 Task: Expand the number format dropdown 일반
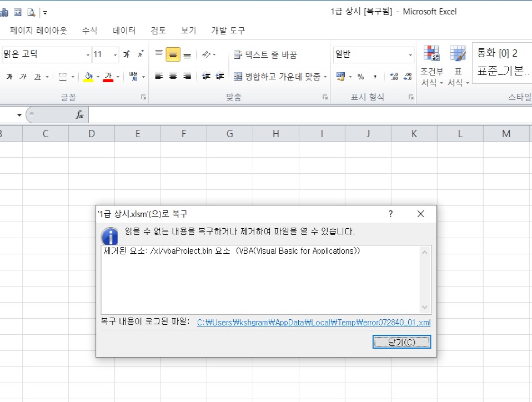point(410,54)
